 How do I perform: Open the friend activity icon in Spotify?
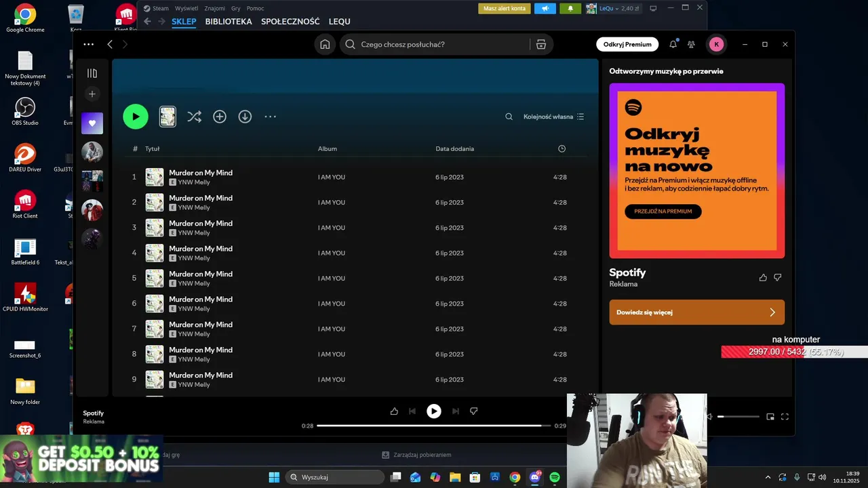(691, 44)
